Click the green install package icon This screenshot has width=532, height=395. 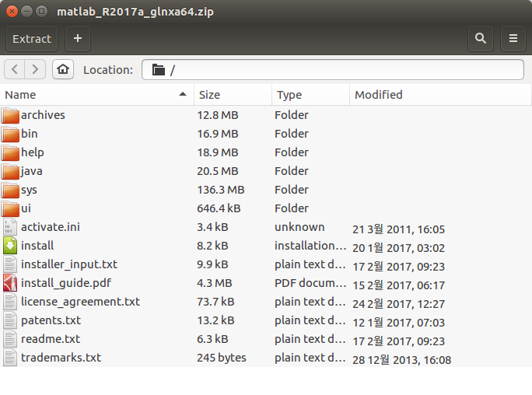(10, 246)
